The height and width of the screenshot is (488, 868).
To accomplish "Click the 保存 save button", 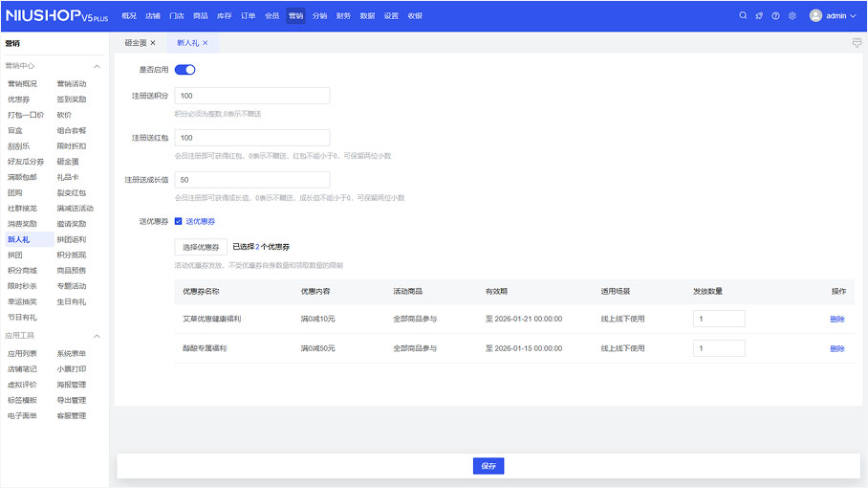I will tap(488, 466).
